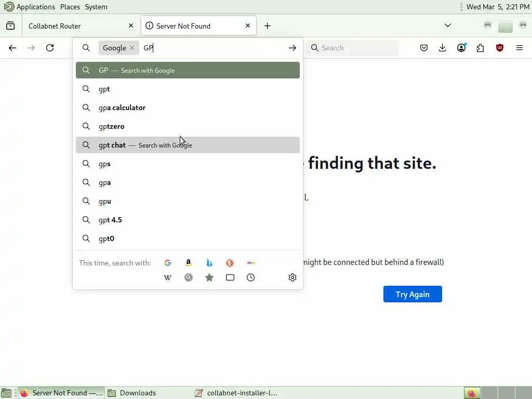Open a new tab with plus button
This screenshot has width=532, height=399.
coord(268,26)
